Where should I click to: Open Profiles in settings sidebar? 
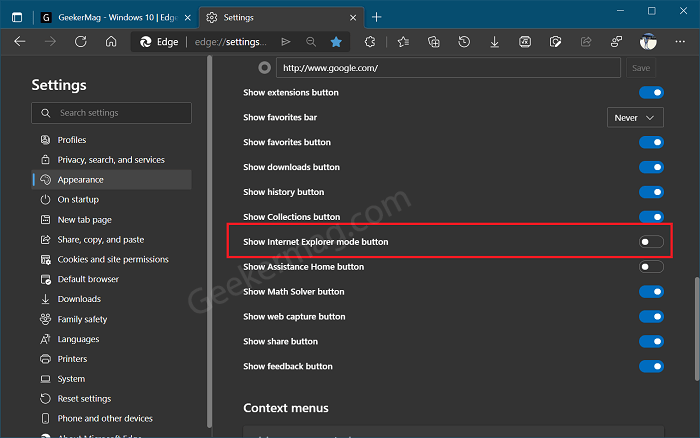tap(112, 140)
